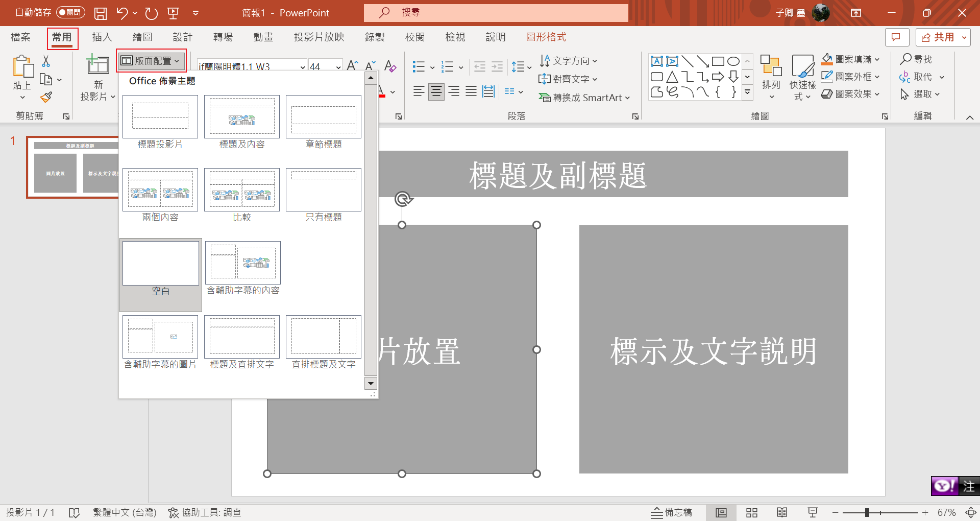
Task: Open Shape Outline dropdown
Action: [850, 77]
